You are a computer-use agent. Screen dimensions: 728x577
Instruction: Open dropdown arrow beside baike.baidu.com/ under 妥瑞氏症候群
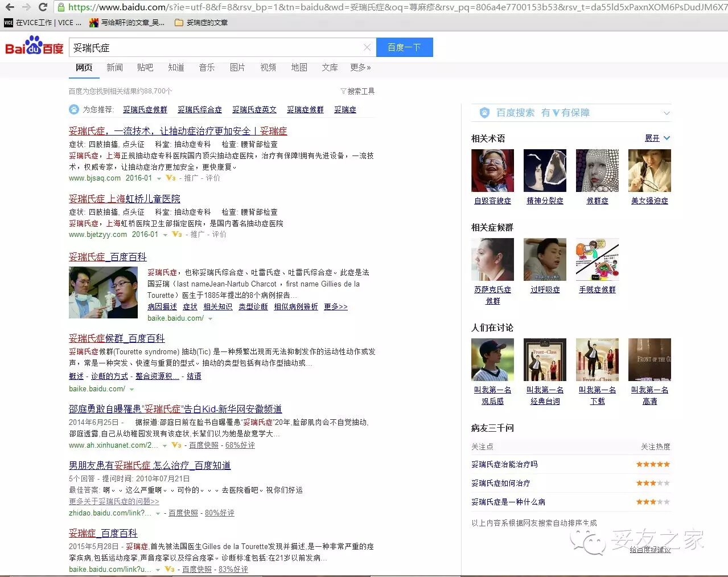pos(131,390)
